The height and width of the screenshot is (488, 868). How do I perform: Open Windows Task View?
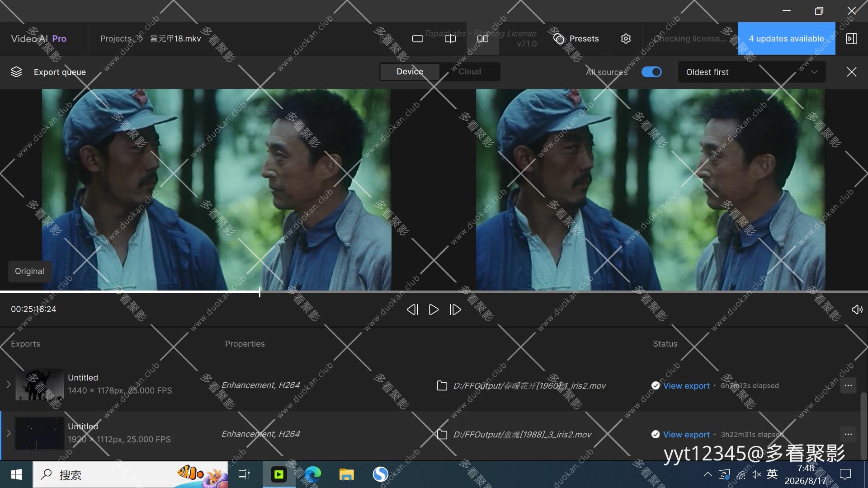(244, 474)
